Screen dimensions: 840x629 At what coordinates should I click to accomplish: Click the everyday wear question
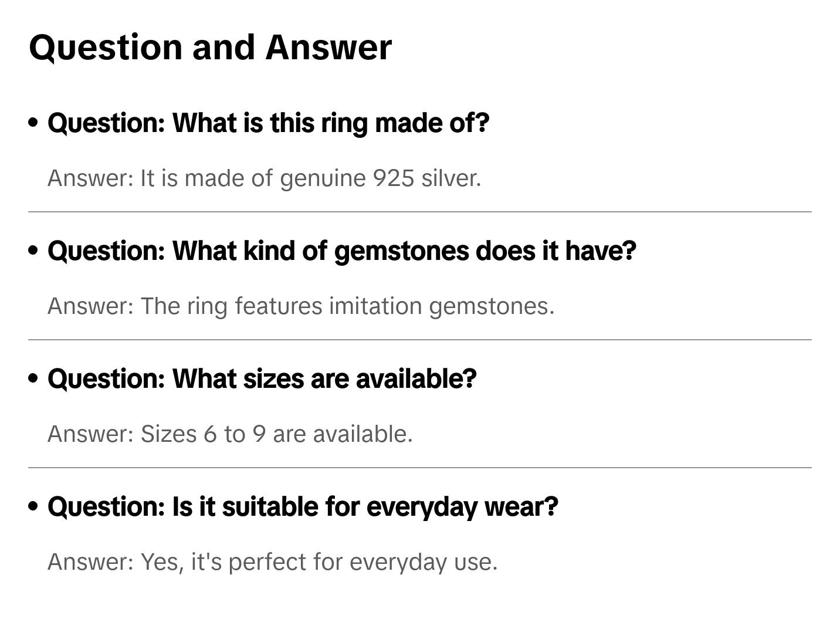pos(303,507)
